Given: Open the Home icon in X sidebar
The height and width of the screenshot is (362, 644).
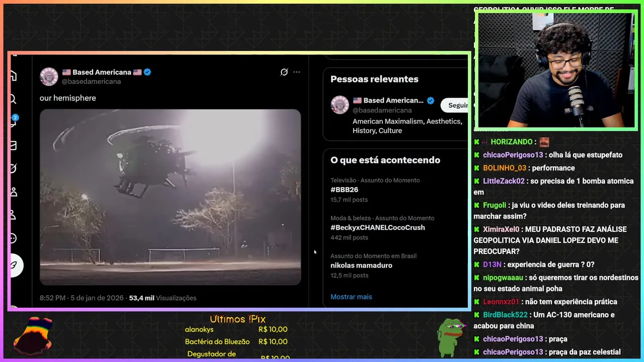Looking at the screenshot, I should [14, 76].
